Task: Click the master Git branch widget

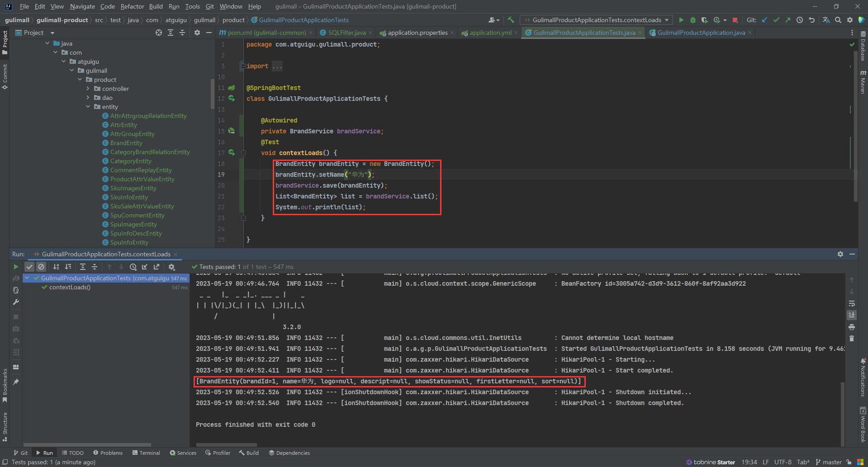Action: (x=829, y=462)
